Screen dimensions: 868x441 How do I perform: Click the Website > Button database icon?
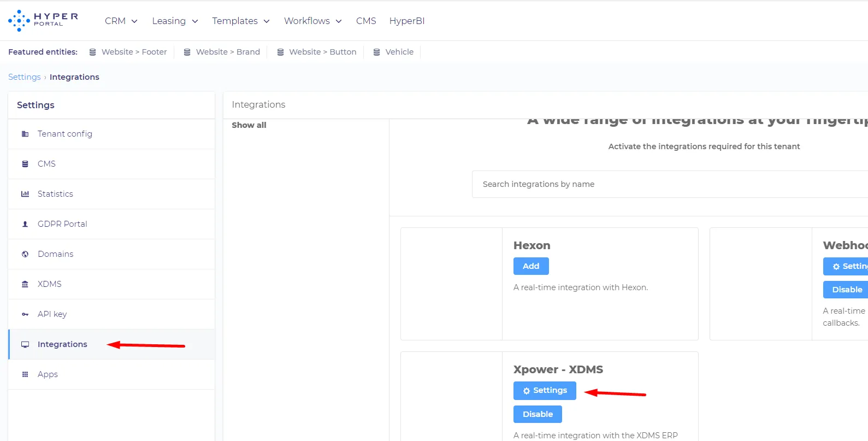tap(280, 52)
